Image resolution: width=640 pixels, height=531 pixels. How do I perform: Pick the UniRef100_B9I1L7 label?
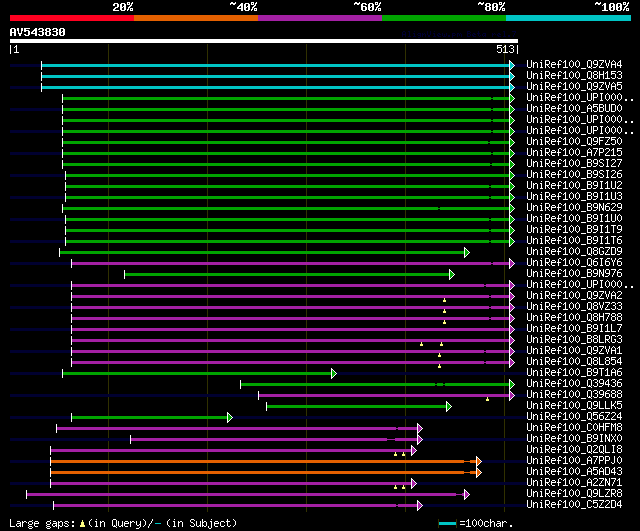[574, 329]
